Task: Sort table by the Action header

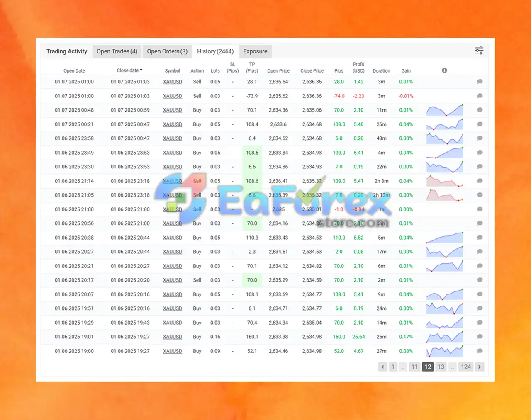Action: (x=197, y=71)
